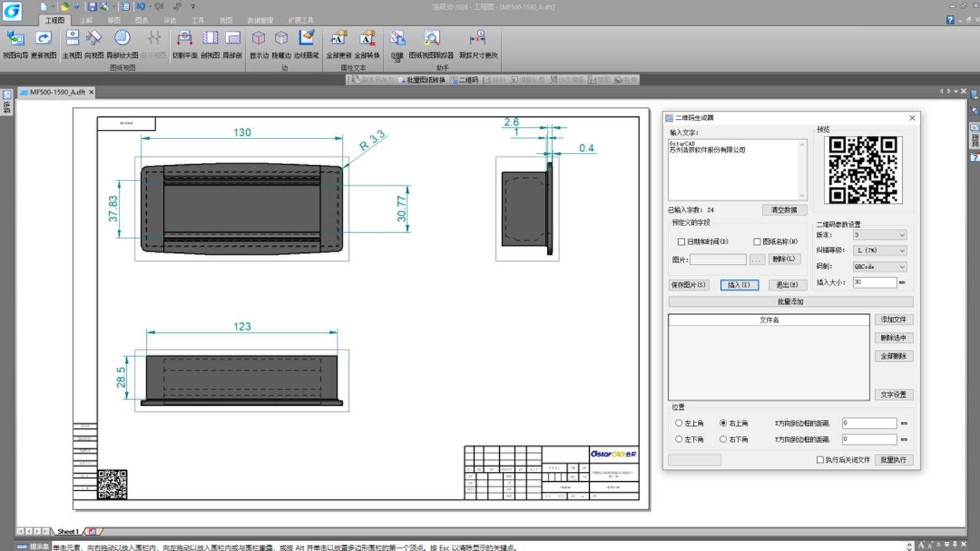Click the 清空数据 clear data button

tap(784, 210)
